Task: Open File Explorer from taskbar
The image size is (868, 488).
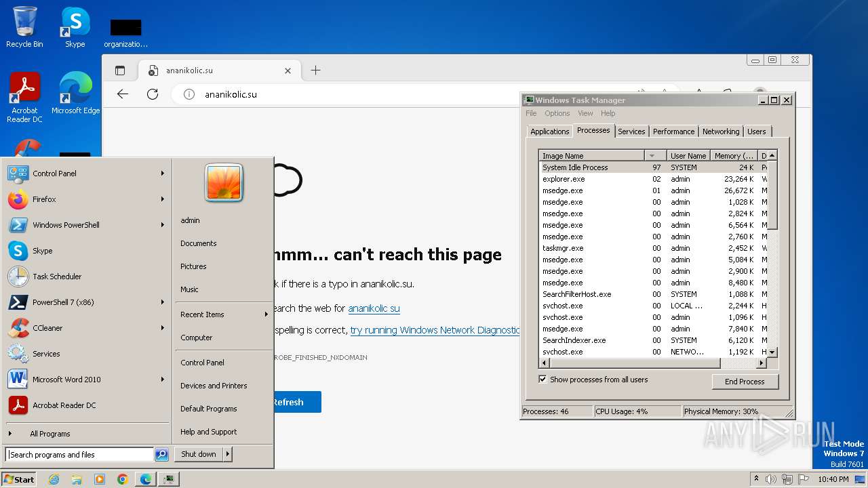Action: [x=77, y=479]
